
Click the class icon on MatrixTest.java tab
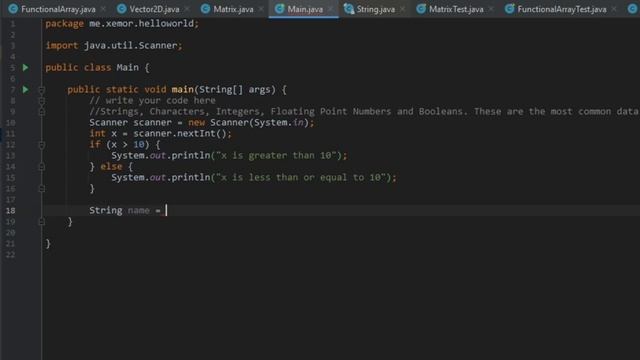coord(421,9)
